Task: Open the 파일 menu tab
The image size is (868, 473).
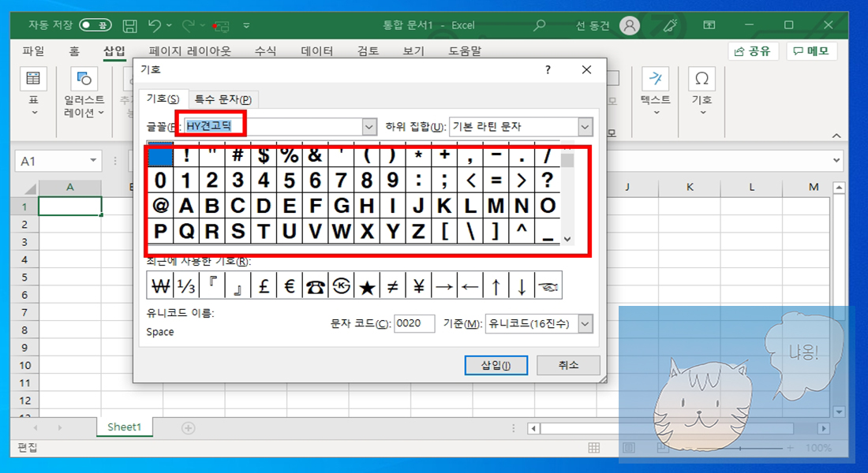Action: (x=33, y=51)
